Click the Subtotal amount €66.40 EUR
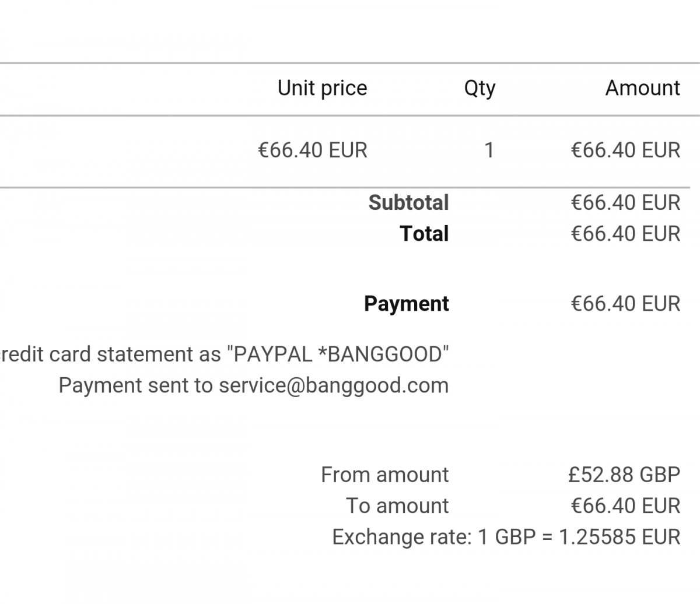Image resolution: width=700 pixels, height=604 pixels. (x=625, y=203)
